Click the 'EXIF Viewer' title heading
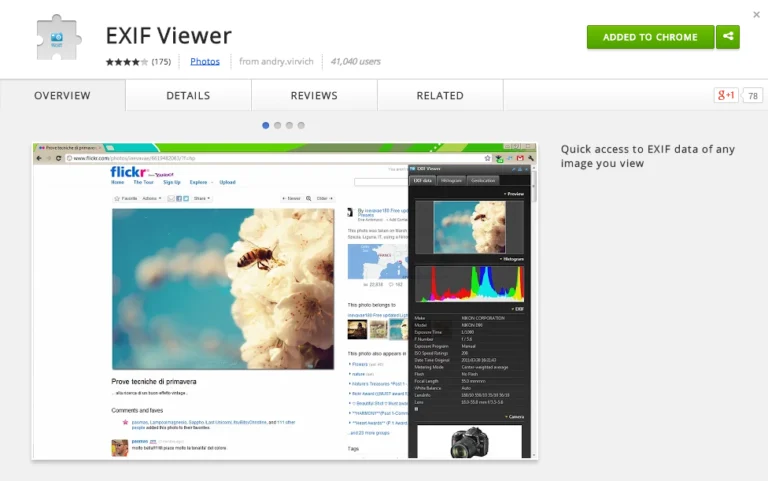The width and height of the screenshot is (768, 481). 168,35
